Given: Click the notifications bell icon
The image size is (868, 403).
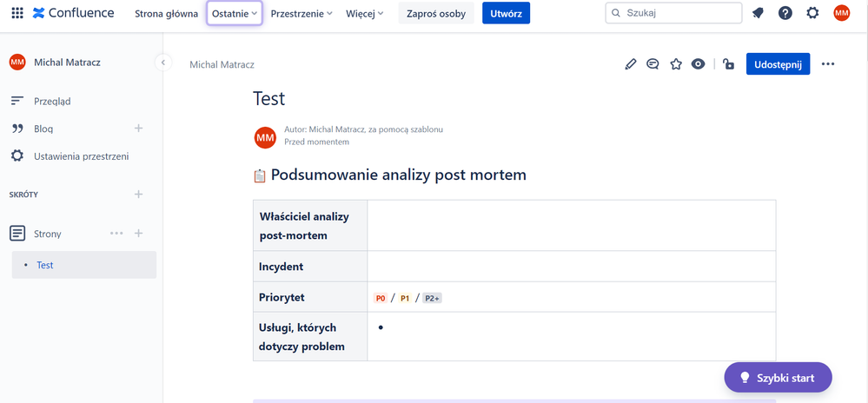Looking at the screenshot, I should pyautogui.click(x=758, y=13).
